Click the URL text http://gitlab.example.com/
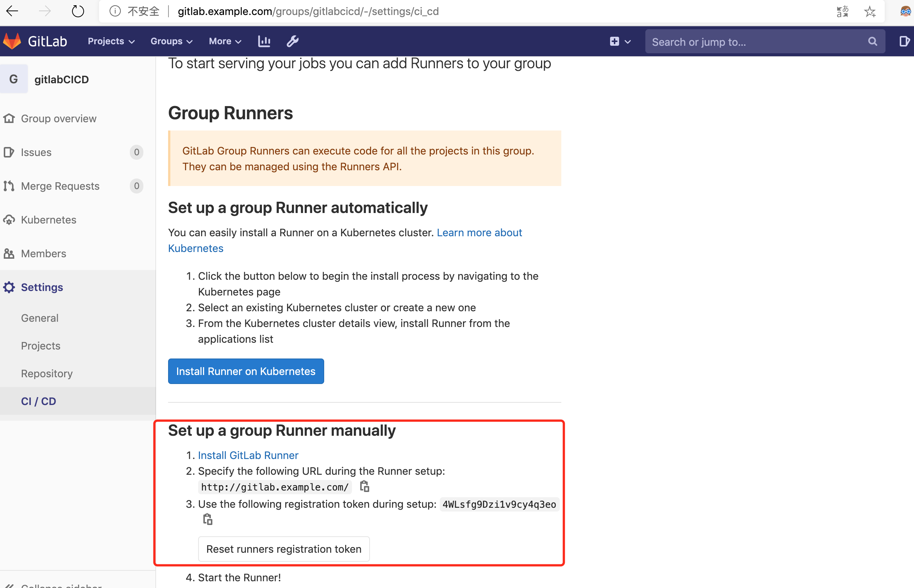This screenshot has width=914, height=588. 275,487
